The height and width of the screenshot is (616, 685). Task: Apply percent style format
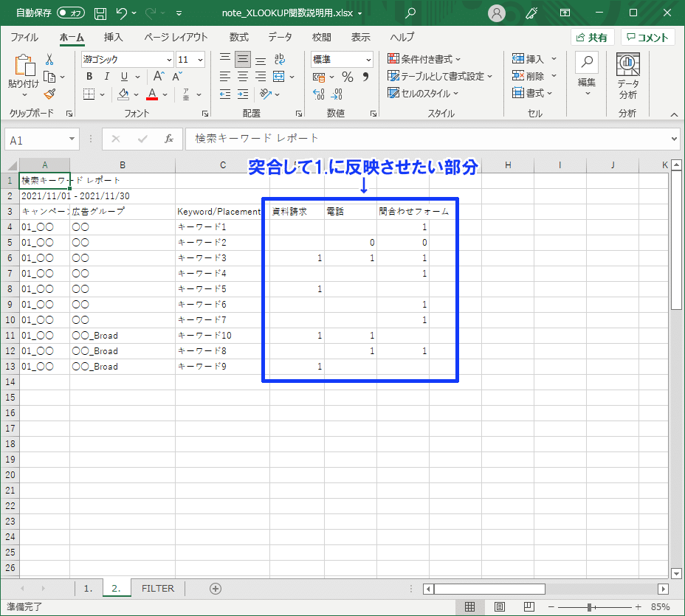tap(348, 77)
